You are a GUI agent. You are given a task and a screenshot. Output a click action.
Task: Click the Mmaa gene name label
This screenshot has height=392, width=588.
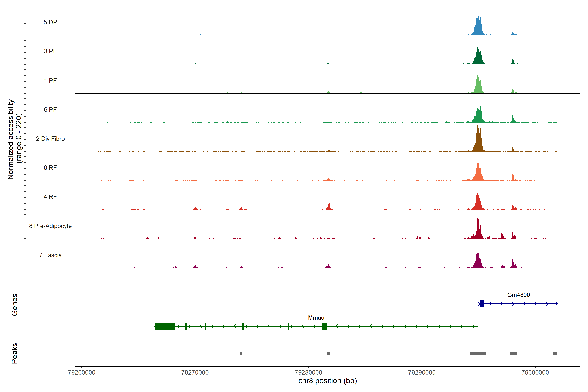316,318
